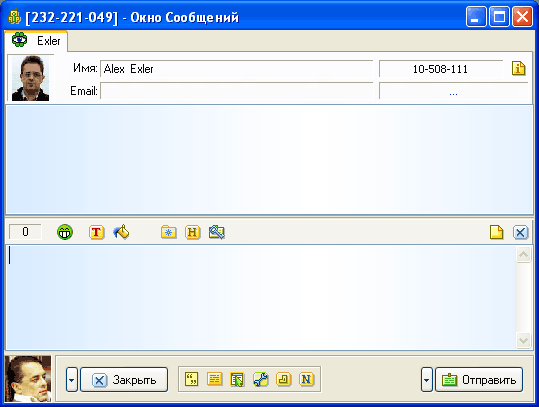Screen dimensions: 539x407
Task: Select the paint bucket background color icon
Action: coord(121,232)
